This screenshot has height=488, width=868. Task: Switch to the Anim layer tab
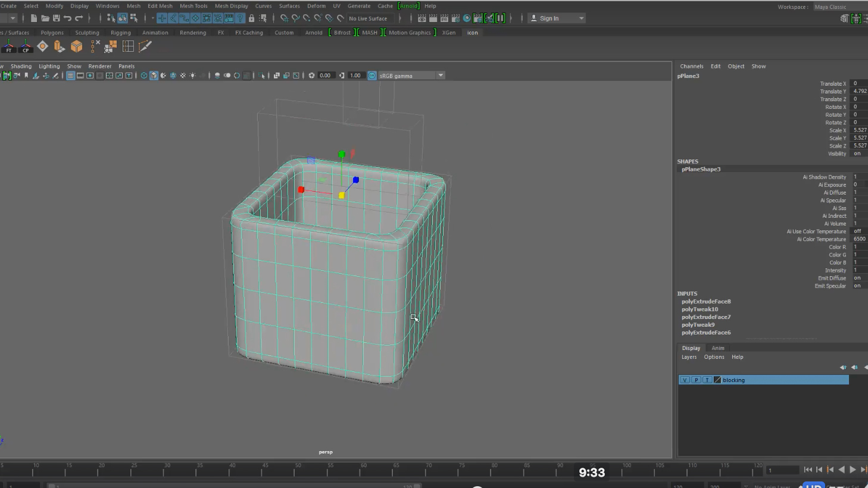tap(718, 348)
